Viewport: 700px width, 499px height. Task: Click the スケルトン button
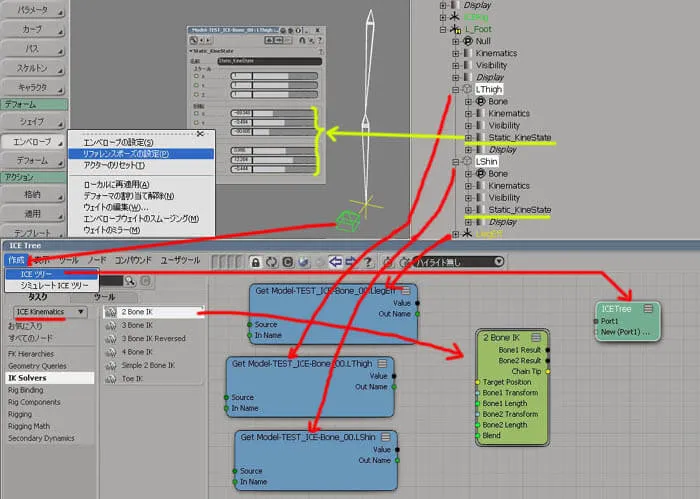pos(33,68)
